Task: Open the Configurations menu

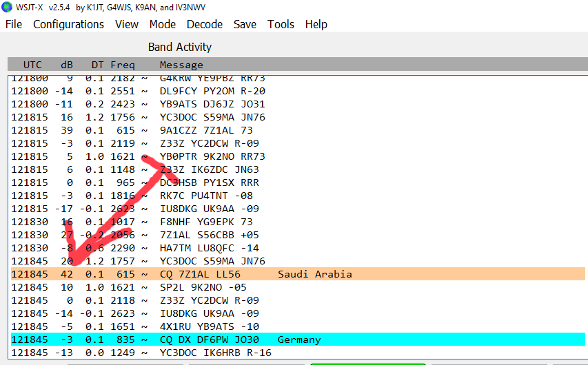Action: click(68, 24)
